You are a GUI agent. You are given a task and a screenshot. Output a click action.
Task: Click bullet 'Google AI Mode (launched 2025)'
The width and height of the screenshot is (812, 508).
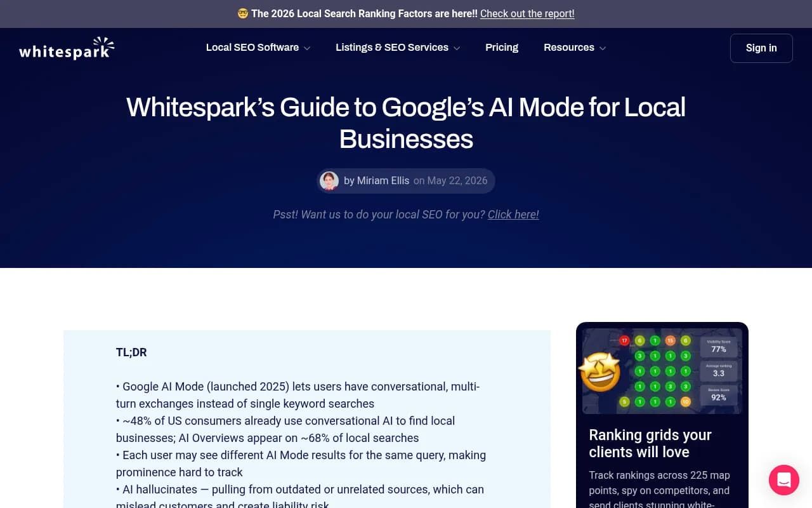(x=298, y=395)
